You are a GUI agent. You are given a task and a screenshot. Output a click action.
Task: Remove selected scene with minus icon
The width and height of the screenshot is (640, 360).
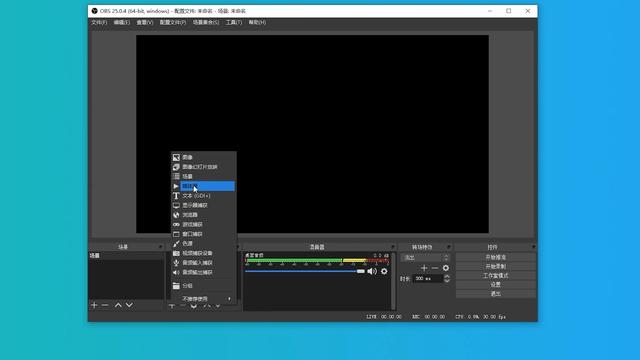[x=105, y=305]
